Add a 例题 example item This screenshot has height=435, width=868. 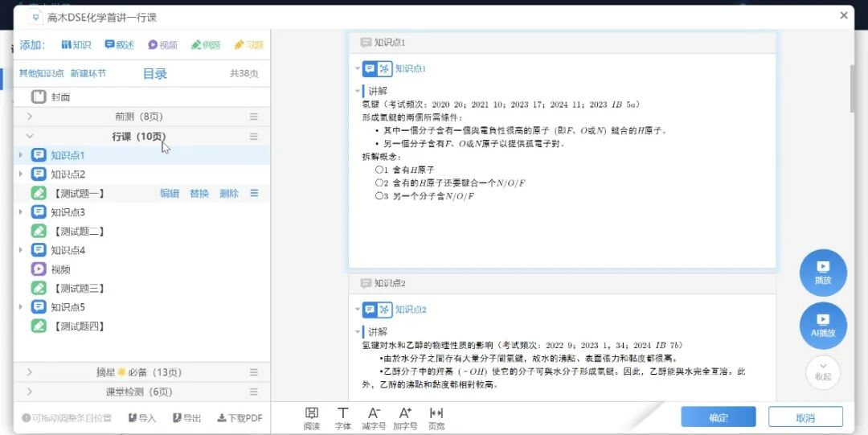pyautogui.click(x=206, y=45)
